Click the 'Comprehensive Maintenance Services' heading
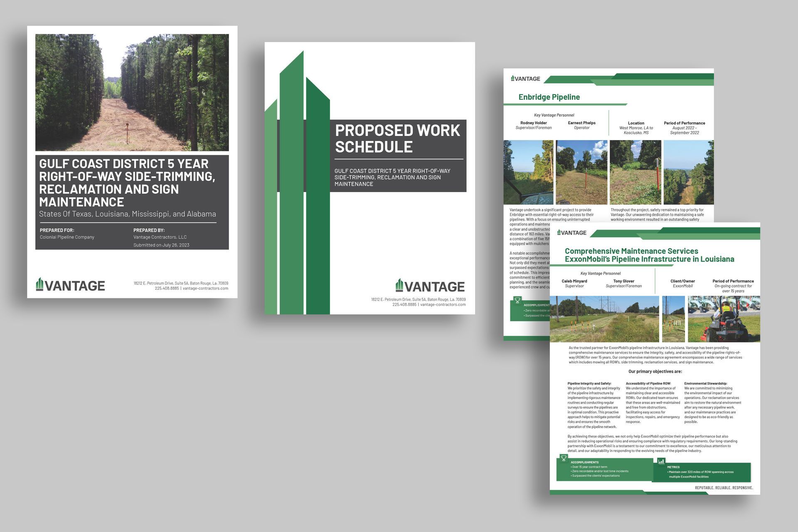Screen dimensions: 798x532 [x=631, y=251]
